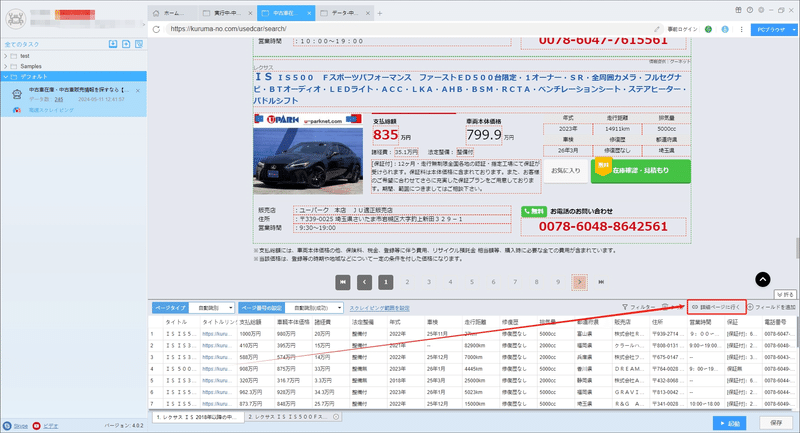This screenshot has height=433, width=800.
Task: Expand the Samples folder
Action: tap(6, 66)
